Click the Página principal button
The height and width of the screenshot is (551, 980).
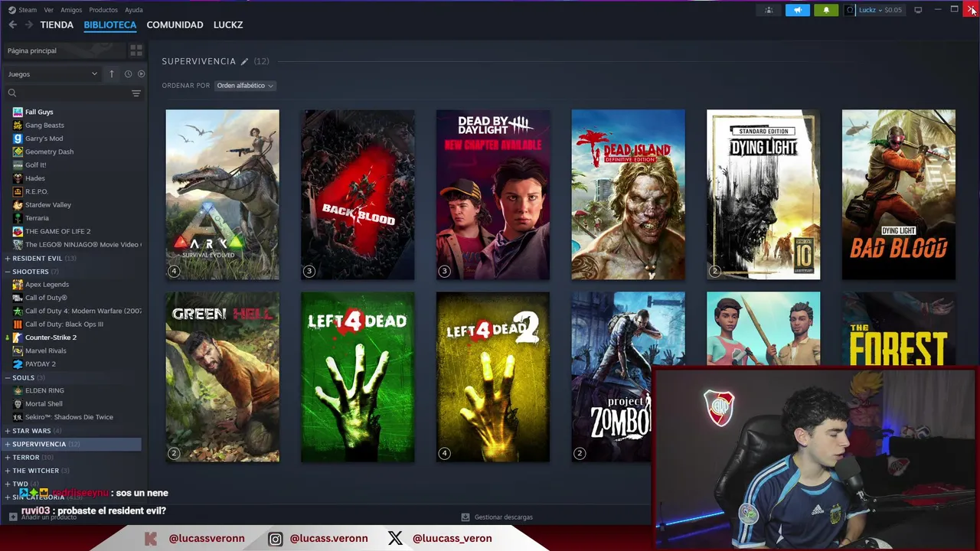(64, 51)
